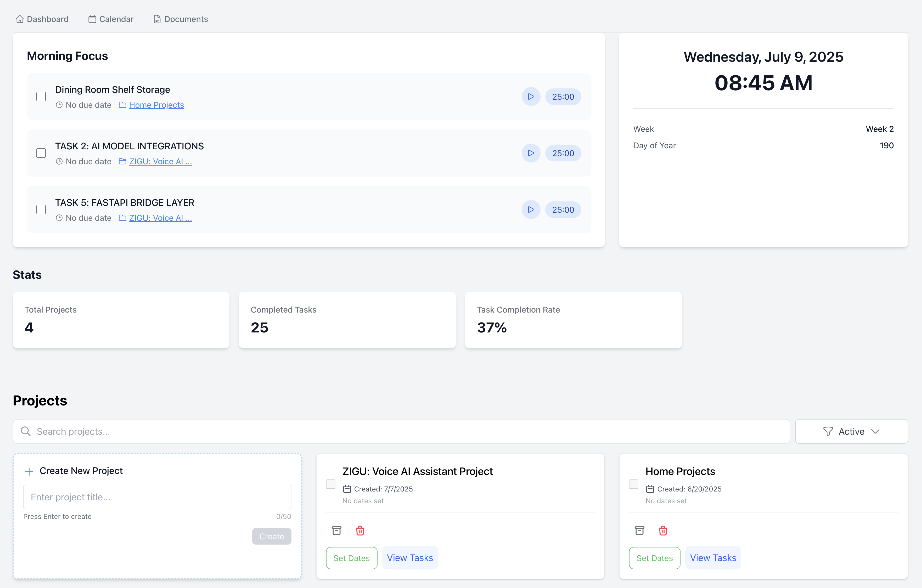
Task: Click the plus icon beside Create New Project
Action: point(29,472)
